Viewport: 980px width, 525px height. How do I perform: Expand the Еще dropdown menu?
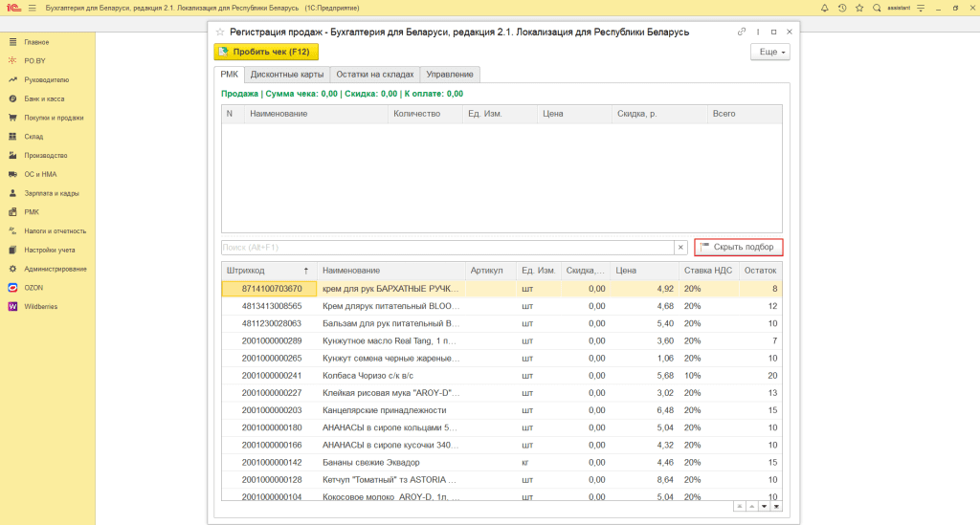coord(770,52)
